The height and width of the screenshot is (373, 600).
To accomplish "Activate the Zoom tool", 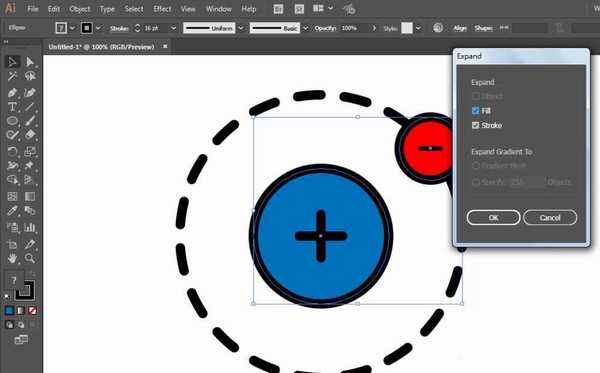I will tap(30, 258).
